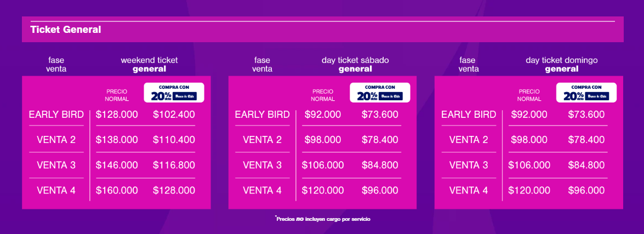Click the $116.800 weekend Venta 3 discount price
Viewport: 644px width, 234px height.
174,165
